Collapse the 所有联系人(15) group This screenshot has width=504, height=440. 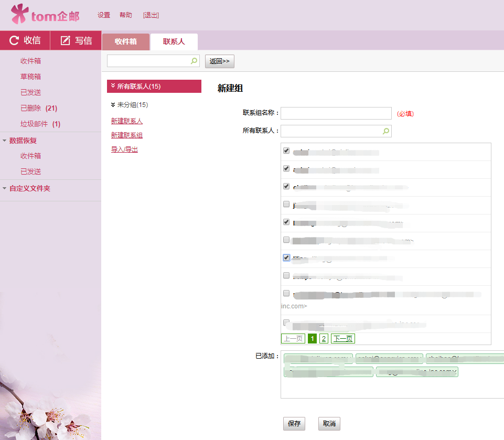point(113,86)
